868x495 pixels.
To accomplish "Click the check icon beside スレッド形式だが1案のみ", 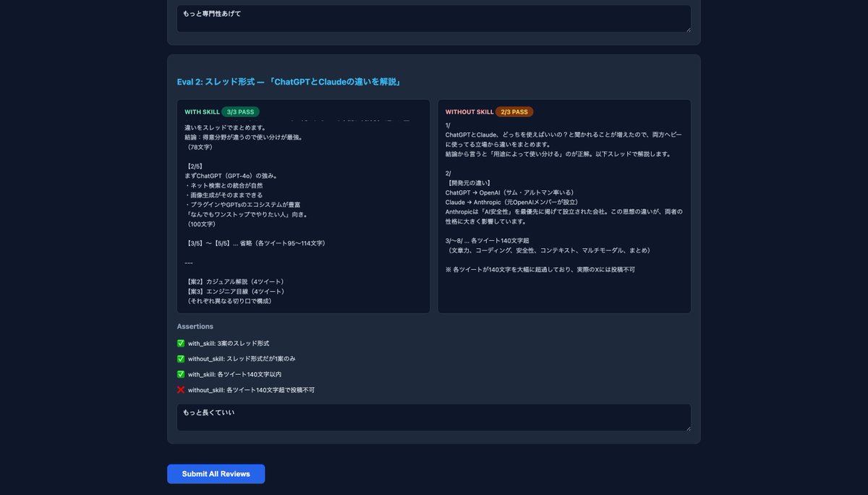I will [x=181, y=359].
